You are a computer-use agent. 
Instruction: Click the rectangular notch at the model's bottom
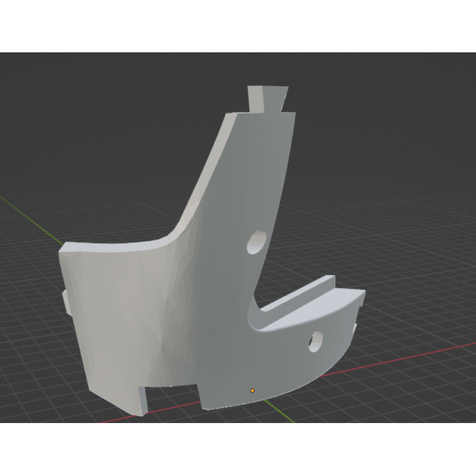point(173,395)
